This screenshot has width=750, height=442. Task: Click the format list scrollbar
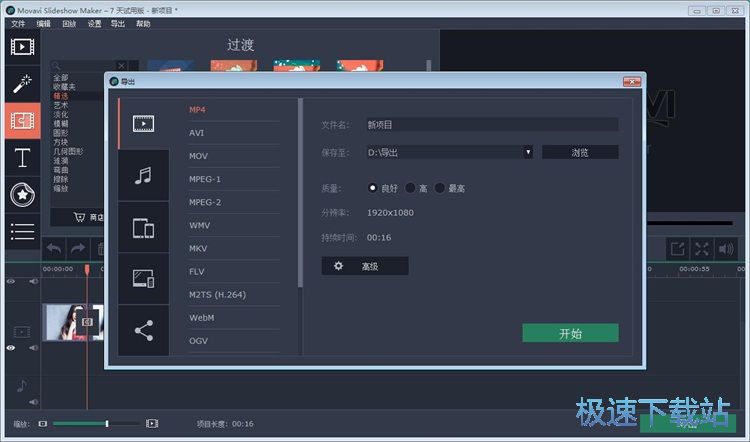click(x=300, y=193)
